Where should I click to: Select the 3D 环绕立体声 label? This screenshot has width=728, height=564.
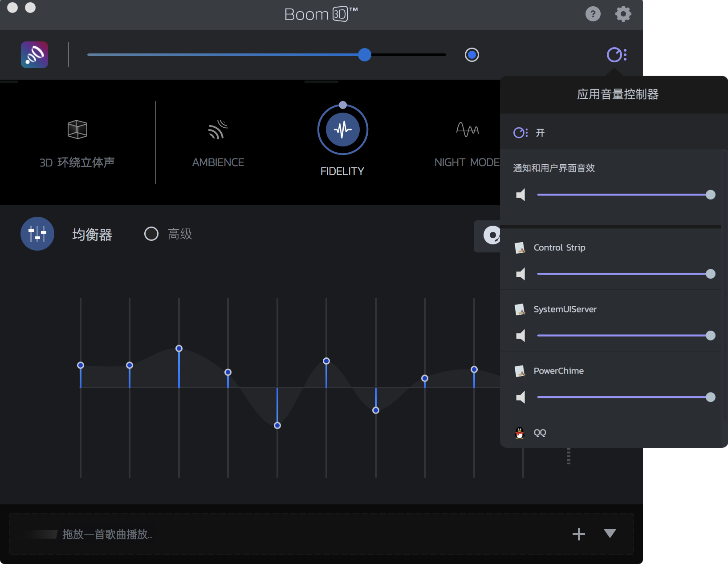(x=77, y=162)
